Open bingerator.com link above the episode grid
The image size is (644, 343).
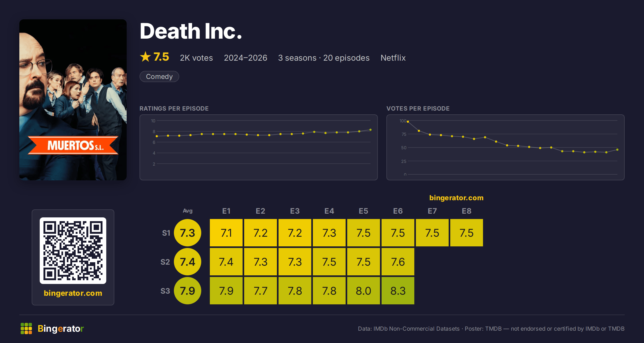tap(456, 198)
